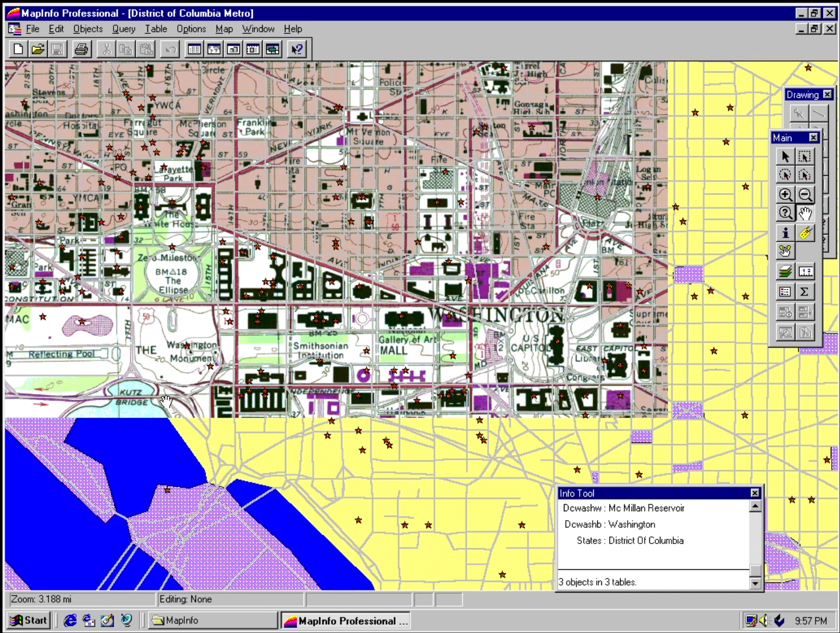
Task: Click the context Help arrow-question icon
Action: coord(297,49)
